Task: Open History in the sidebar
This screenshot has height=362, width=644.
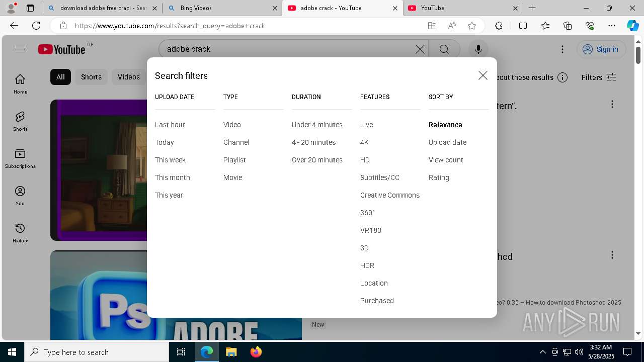Action: point(20,233)
